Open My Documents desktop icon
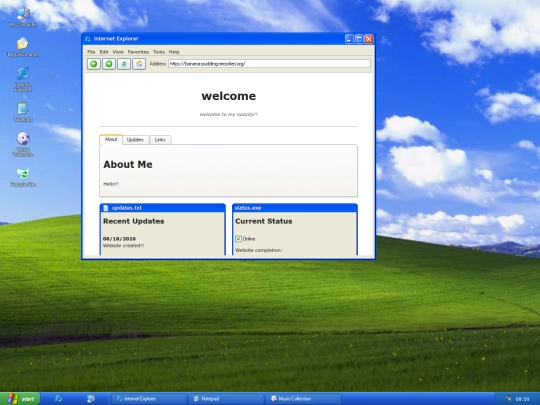This screenshot has width=540, height=405. [23, 47]
